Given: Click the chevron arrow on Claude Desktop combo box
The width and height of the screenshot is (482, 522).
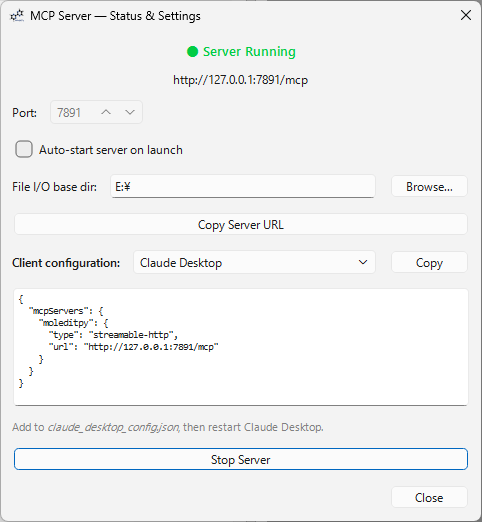Looking at the screenshot, I should coord(363,262).
